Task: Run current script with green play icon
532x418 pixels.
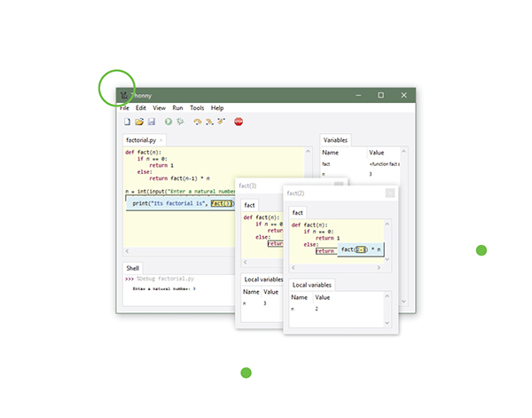Action: 168,121
